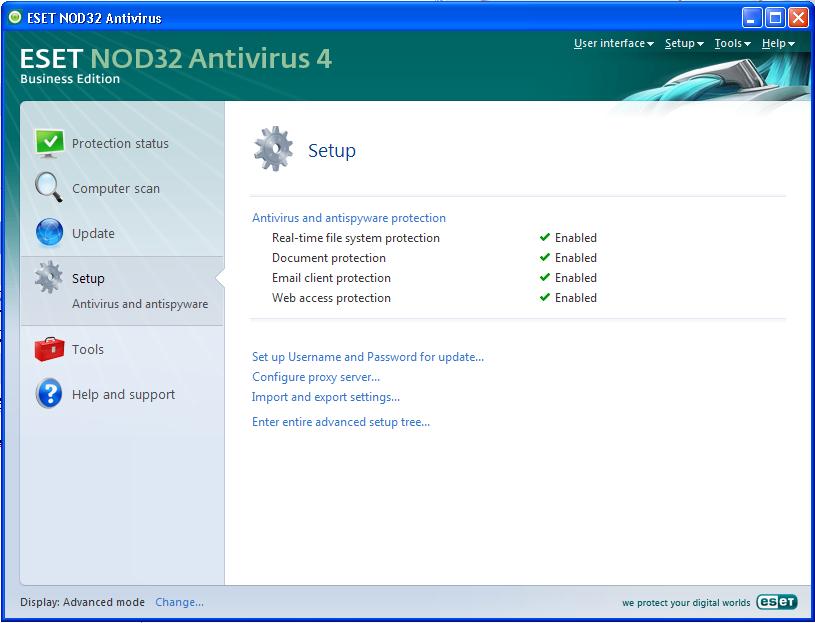This screenshot has height=623, width=815.
Task: Click the red Tools toolbox icon
Action: click(x=49, y=349)
